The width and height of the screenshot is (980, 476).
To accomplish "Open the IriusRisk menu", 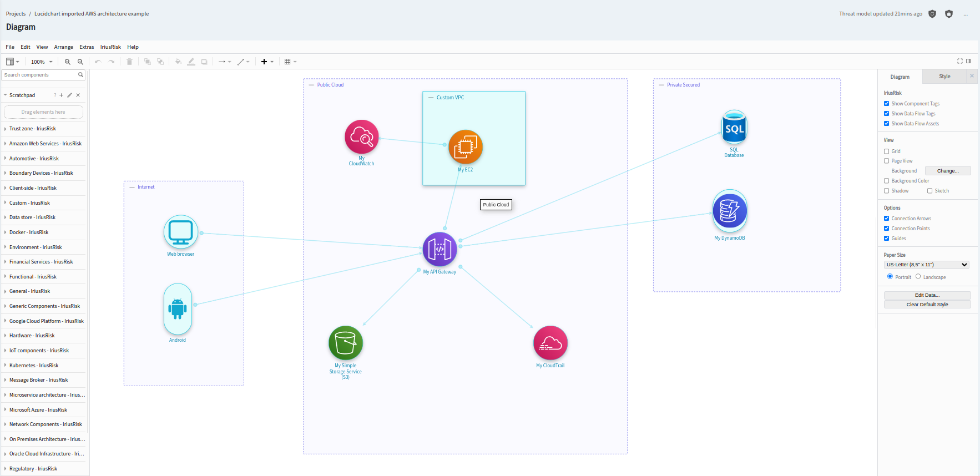I will (x=110, y=47).
